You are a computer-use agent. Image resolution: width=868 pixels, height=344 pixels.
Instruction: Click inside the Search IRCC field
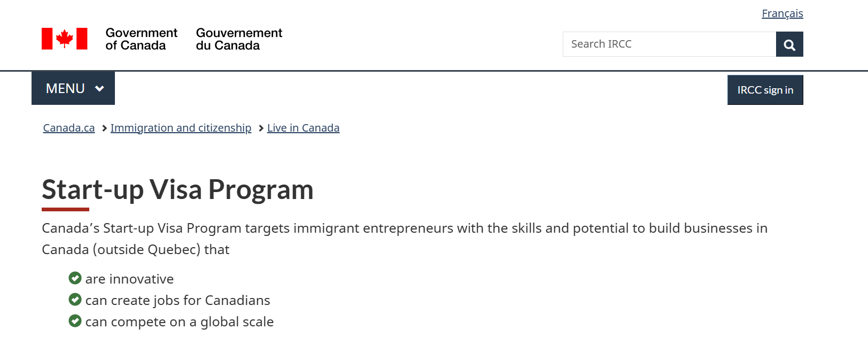[668, 44]
